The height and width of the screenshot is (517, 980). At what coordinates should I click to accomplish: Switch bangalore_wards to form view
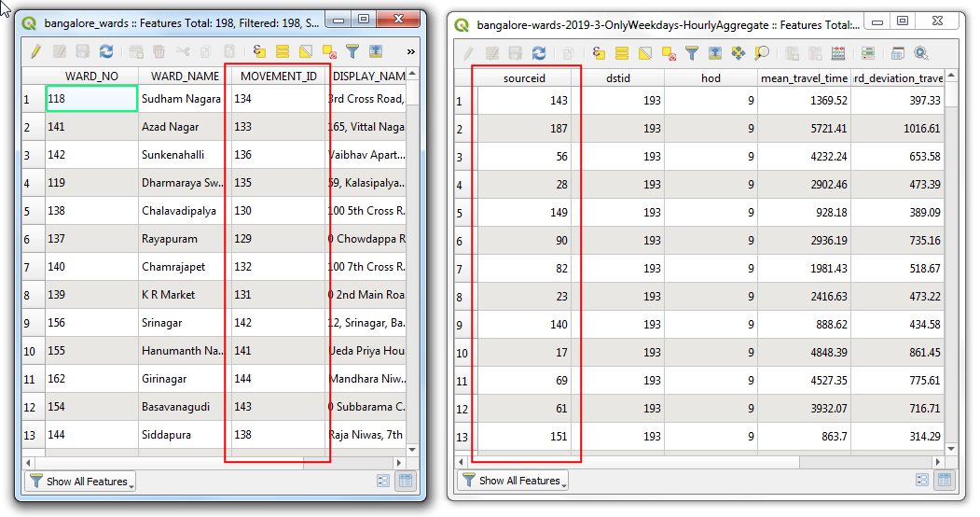point(383,482)
